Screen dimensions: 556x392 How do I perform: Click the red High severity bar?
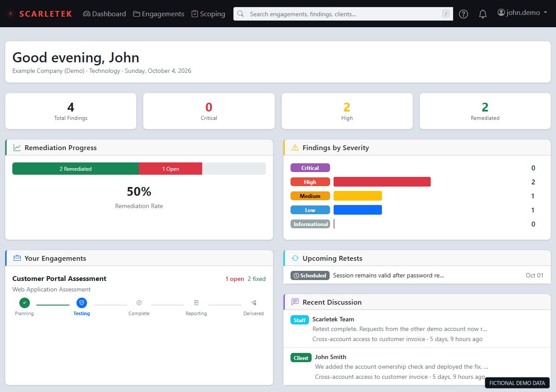coord(382,182)
